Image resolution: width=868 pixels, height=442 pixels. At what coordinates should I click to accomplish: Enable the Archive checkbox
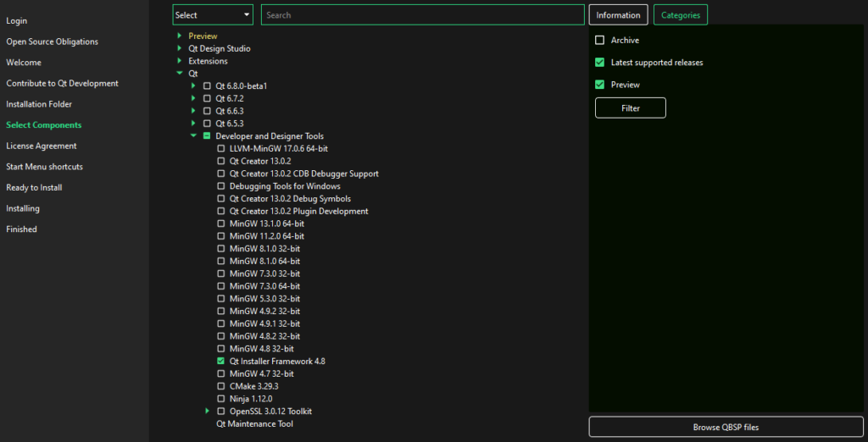[599, 41]
